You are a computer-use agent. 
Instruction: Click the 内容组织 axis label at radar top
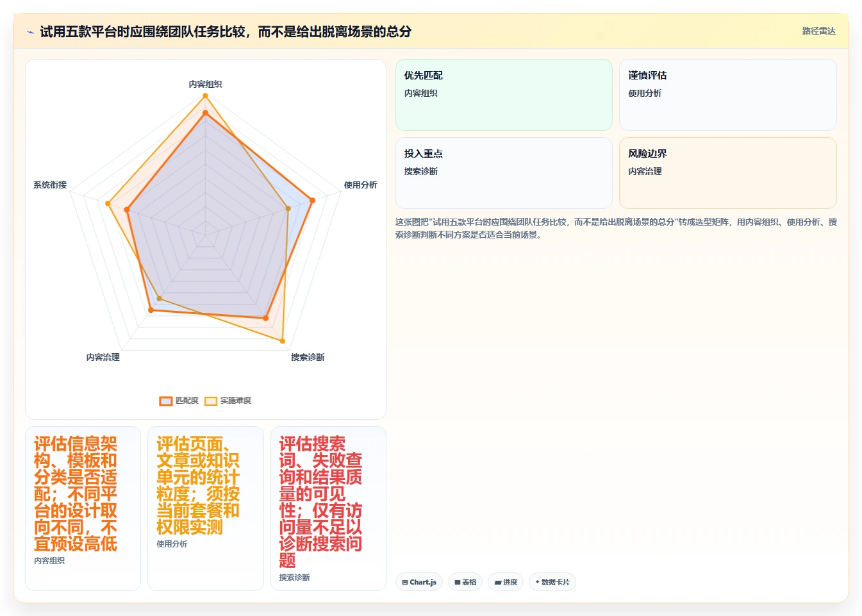[x=205, y=84]
